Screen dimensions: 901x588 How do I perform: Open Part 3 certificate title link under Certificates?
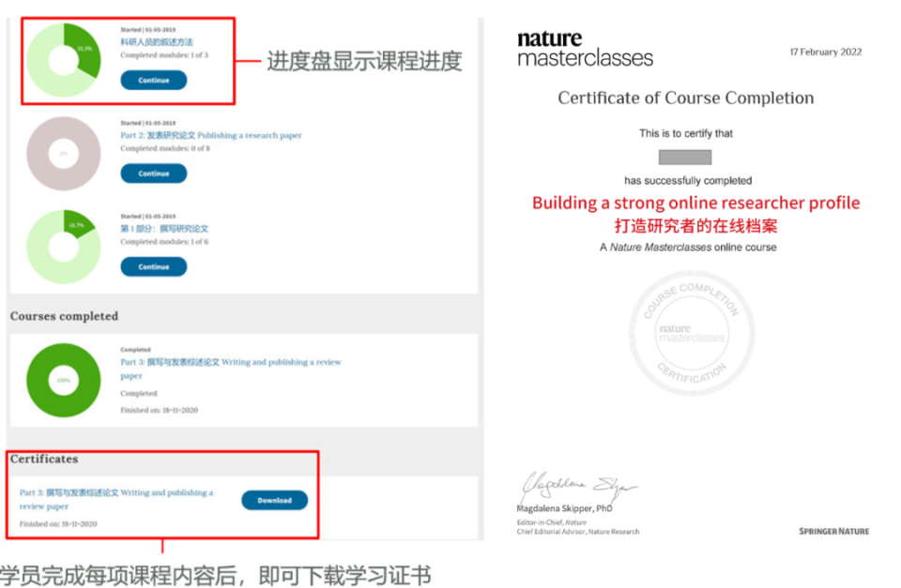tap(116, 499)
